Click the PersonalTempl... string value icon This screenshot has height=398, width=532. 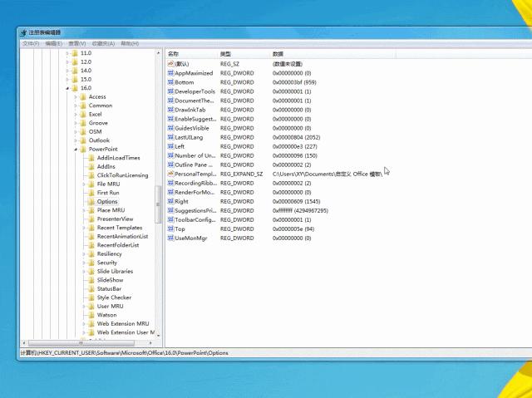(x=170, y=174)
